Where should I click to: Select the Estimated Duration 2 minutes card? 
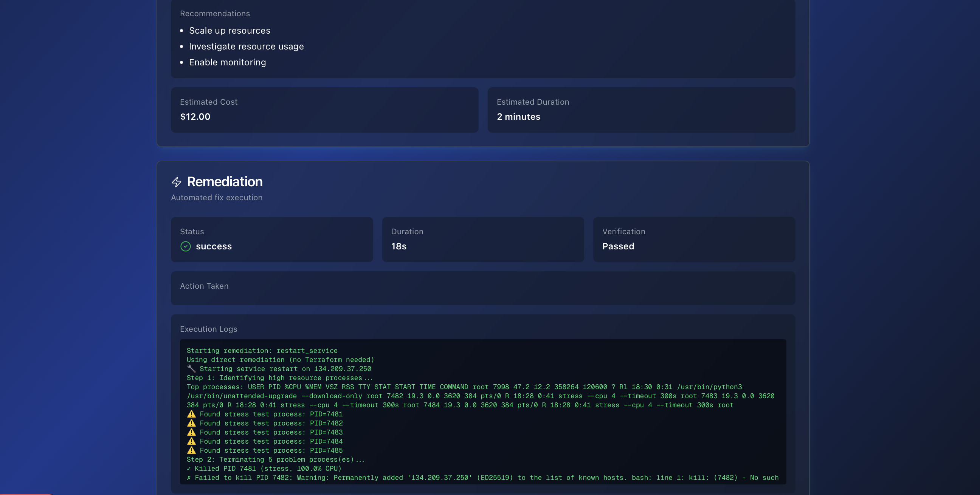point(641,110)
